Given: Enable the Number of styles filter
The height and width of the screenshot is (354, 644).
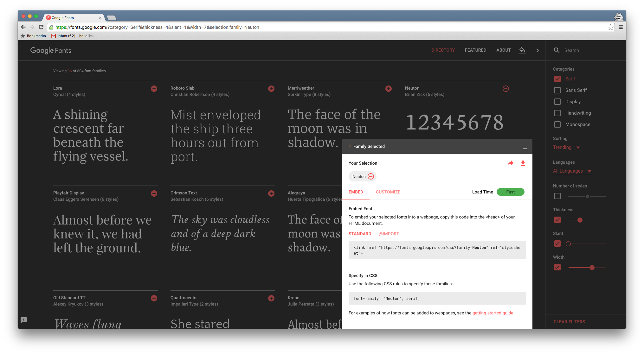Looking at the screenshot, I should 557,196.
